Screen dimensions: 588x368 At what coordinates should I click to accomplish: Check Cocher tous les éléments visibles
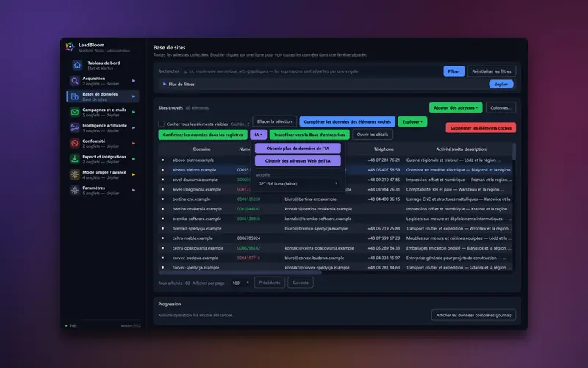161,124
